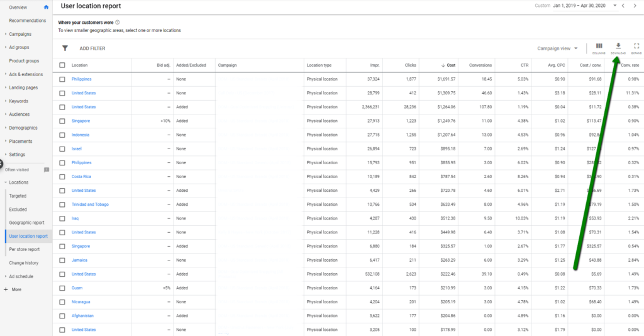The width and height of the screenshot is (644, 336).
Task: Open the Jamaica location link
Action: (79, 260)
